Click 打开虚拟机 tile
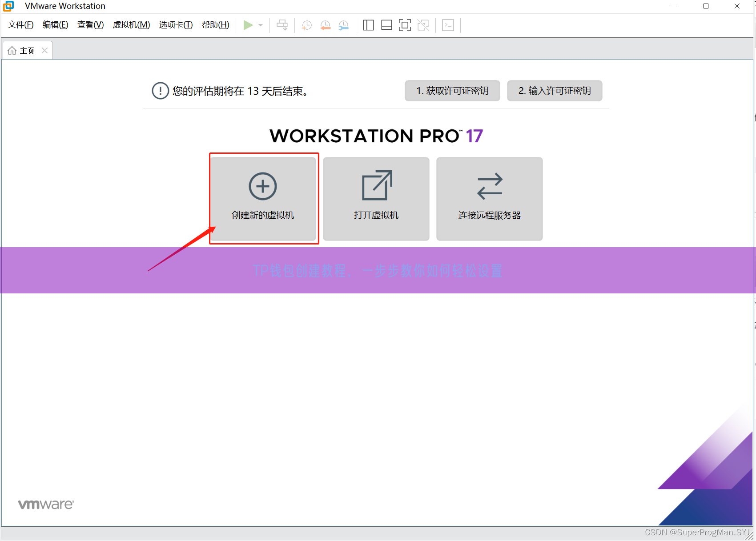 [376, 199]
